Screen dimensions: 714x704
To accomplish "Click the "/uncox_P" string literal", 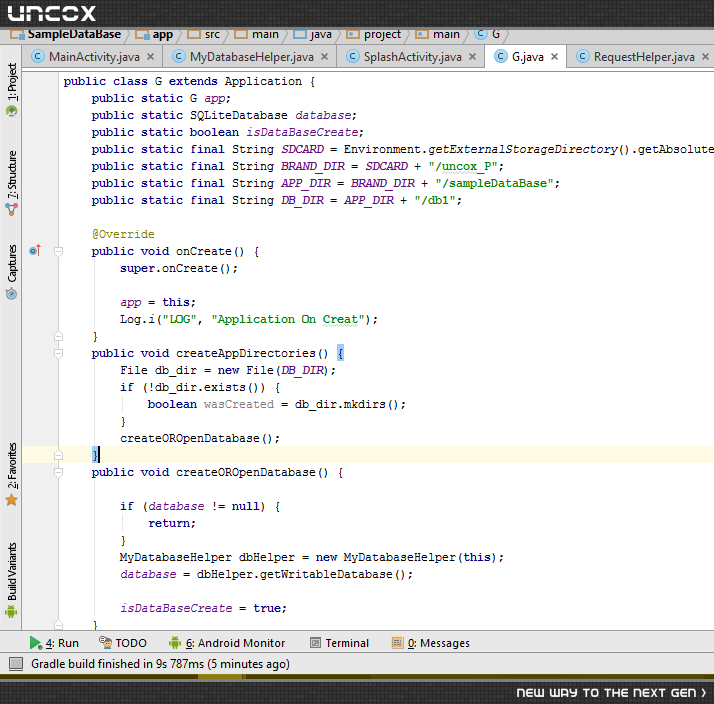I will (x=463, y=167).
